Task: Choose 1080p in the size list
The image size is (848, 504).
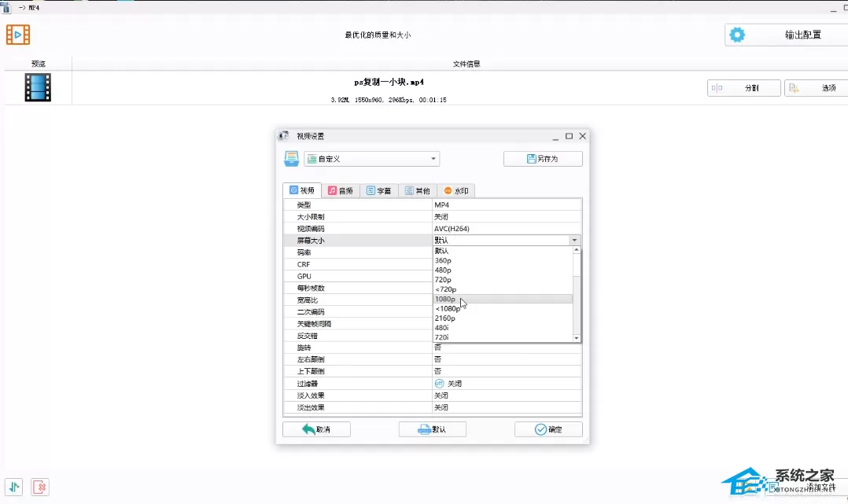Action: [445, 299]
